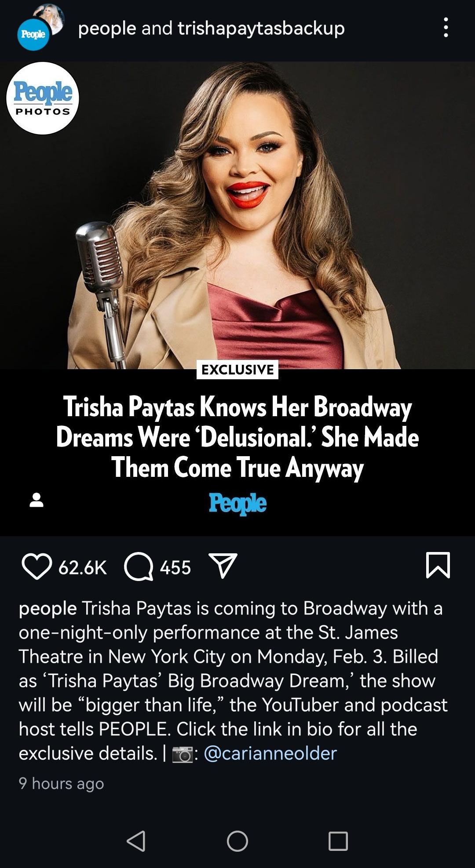Share the post with the paper plane icon
The image size is (475, 868).
pyautogui.click(x=223, y=566)
